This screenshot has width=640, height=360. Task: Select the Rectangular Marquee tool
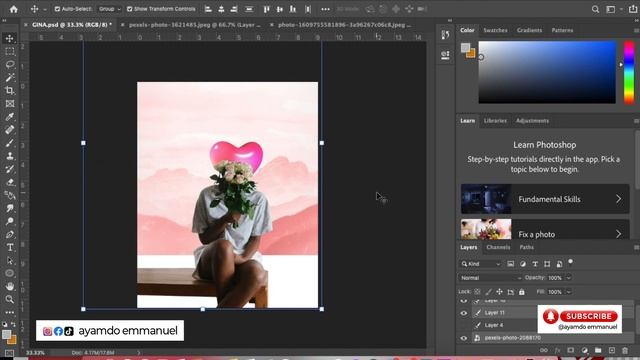(x=10, y=51)
